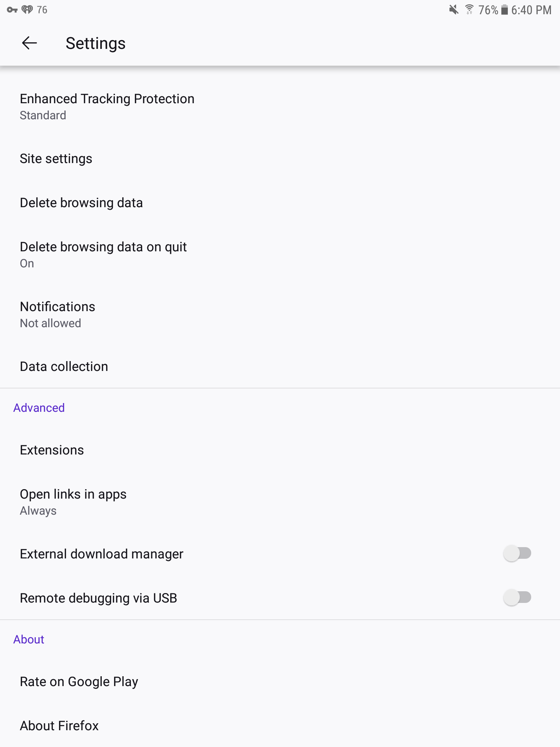Tap the VPN key status icon

click(12, 10)
